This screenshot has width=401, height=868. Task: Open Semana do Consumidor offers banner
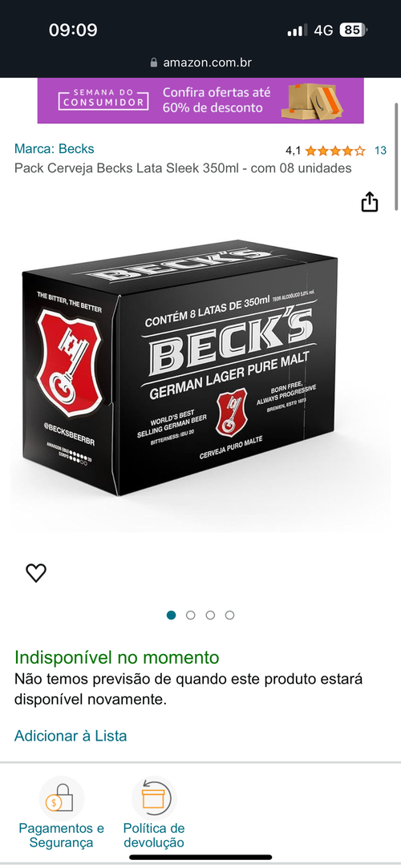coord(200,100)
